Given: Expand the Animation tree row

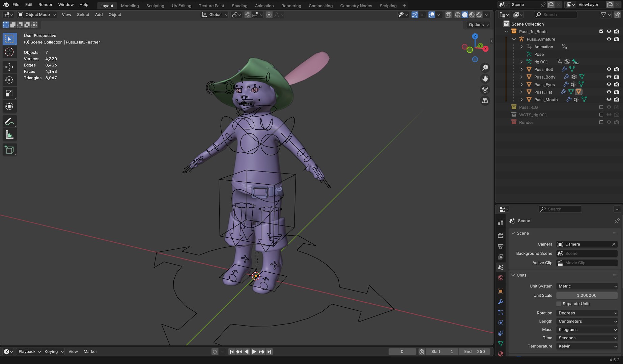Looking at the screenshot, I should coord(521,47).
